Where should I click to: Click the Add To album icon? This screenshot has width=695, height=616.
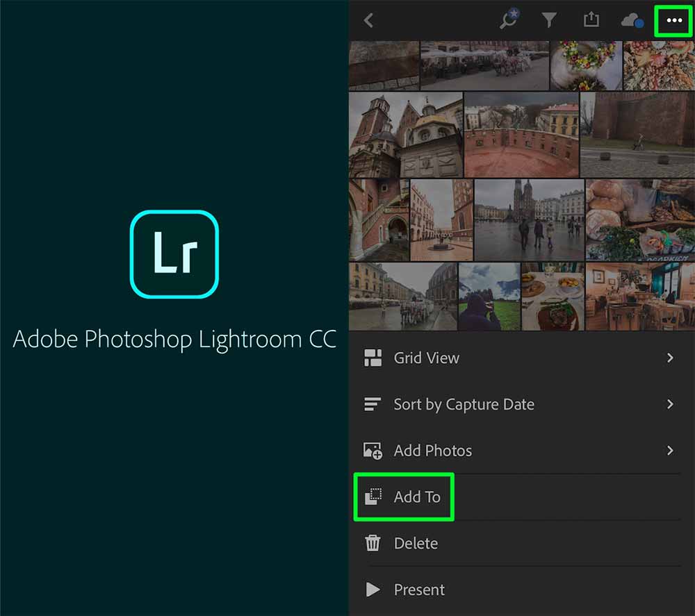click(373, 497)
